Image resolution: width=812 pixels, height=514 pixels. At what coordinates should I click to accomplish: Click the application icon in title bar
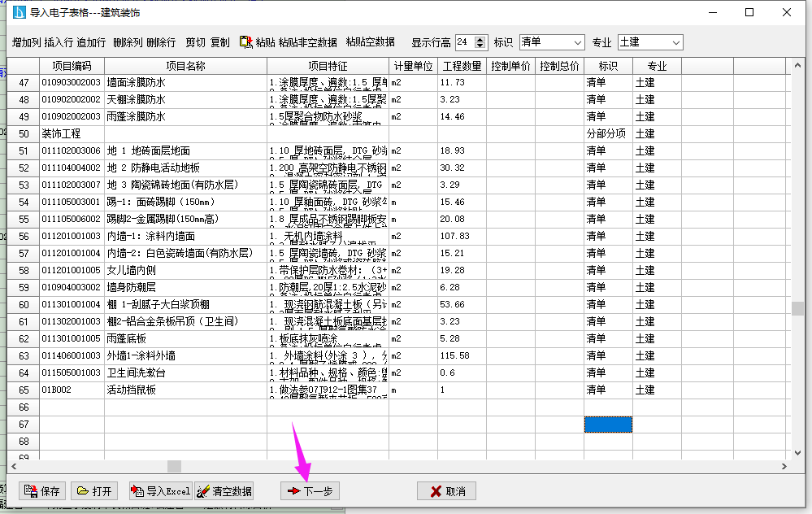point(19,12)
